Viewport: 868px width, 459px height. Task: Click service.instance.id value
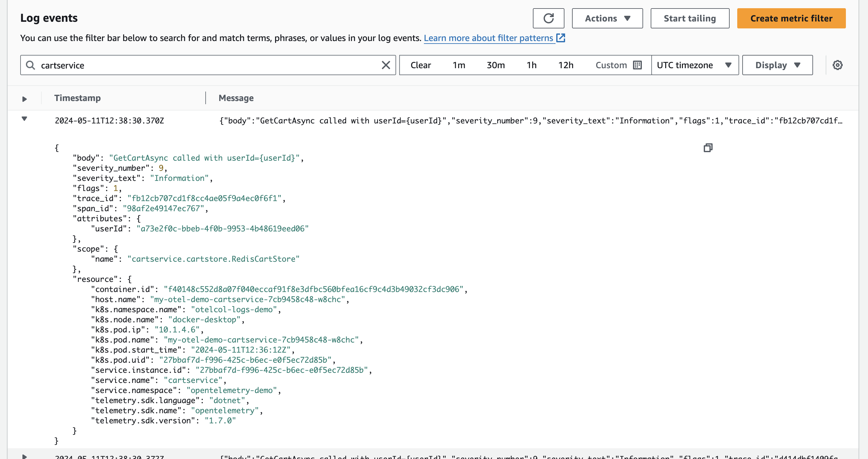tap(282, 370)
